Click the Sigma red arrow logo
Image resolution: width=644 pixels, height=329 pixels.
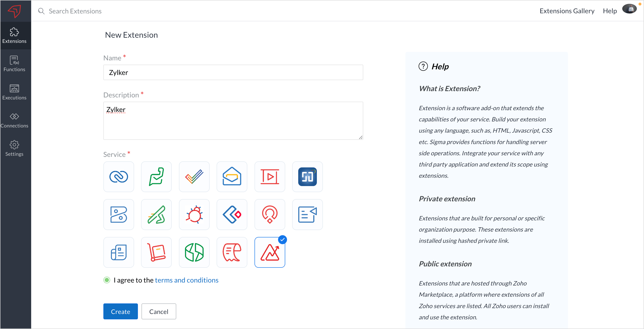15,11
